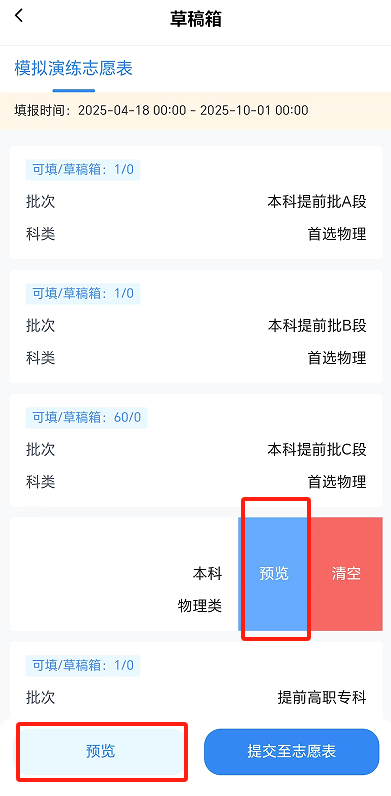The height and width of the screenshot is (796, 391).
Task: Tap the 可填/草稿箱 badge above 提前高职专科
Action: tap(83, 666)
